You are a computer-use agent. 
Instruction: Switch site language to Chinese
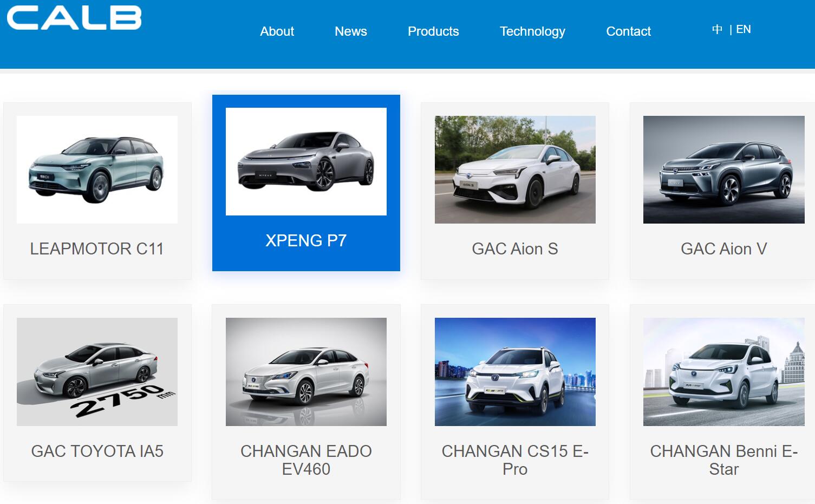(x=717, y=29)
